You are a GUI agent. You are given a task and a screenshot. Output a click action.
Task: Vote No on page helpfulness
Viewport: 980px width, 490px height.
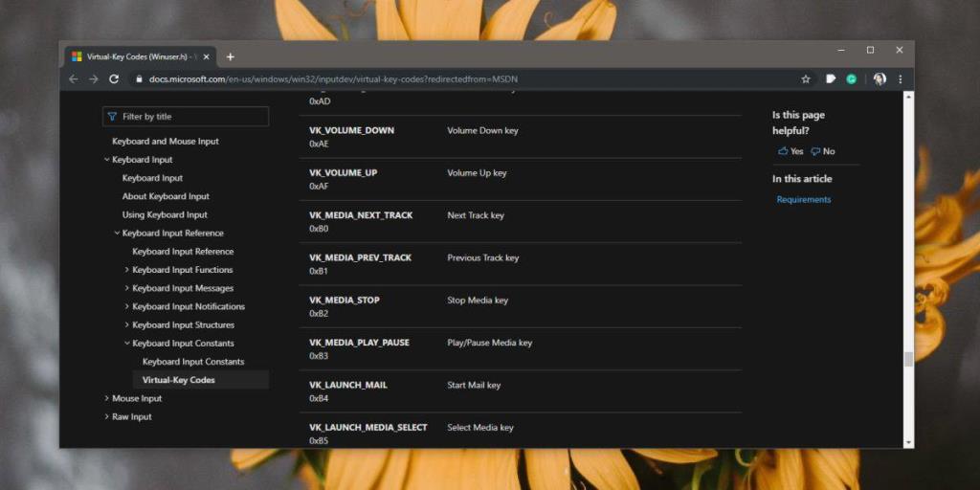pyautogui.click(x=823, y=151)
